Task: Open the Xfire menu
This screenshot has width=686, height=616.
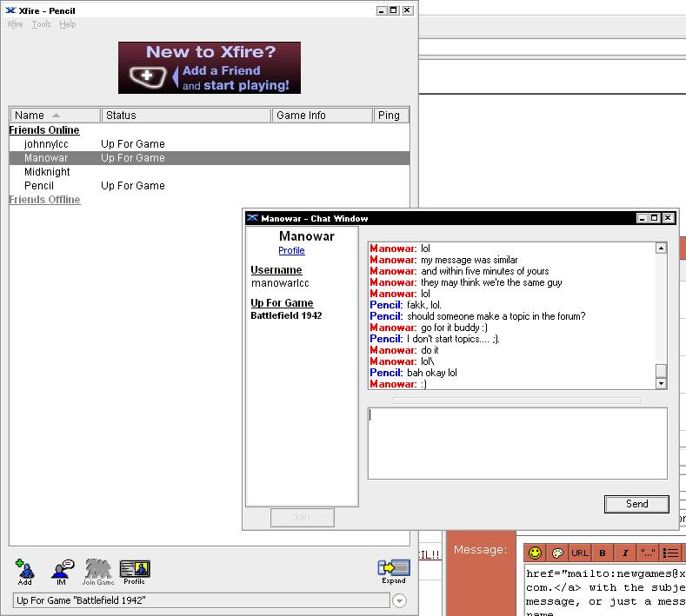Action: (x=15, y=24)
